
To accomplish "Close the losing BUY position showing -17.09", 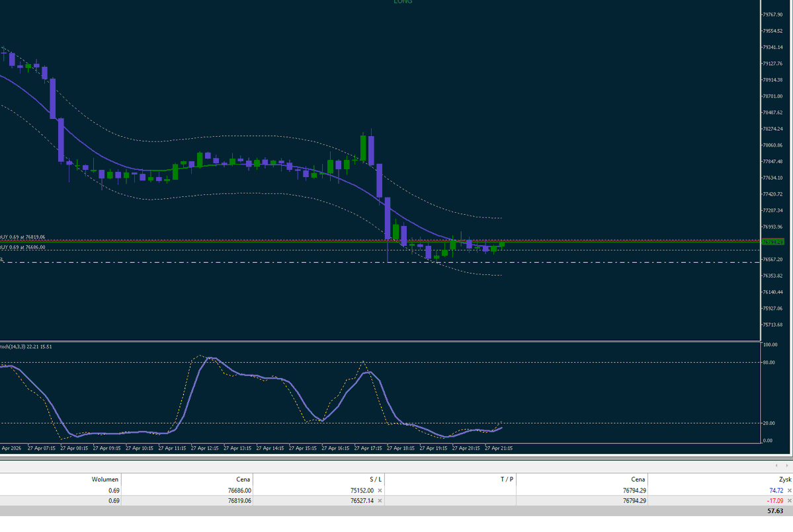I will click(789, 501).
